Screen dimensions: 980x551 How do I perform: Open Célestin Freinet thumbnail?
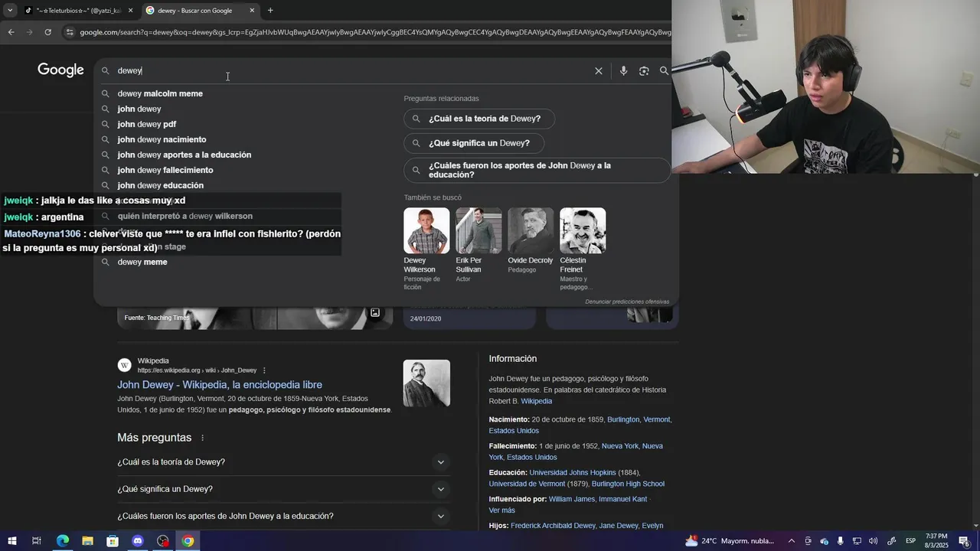point(583,230)
